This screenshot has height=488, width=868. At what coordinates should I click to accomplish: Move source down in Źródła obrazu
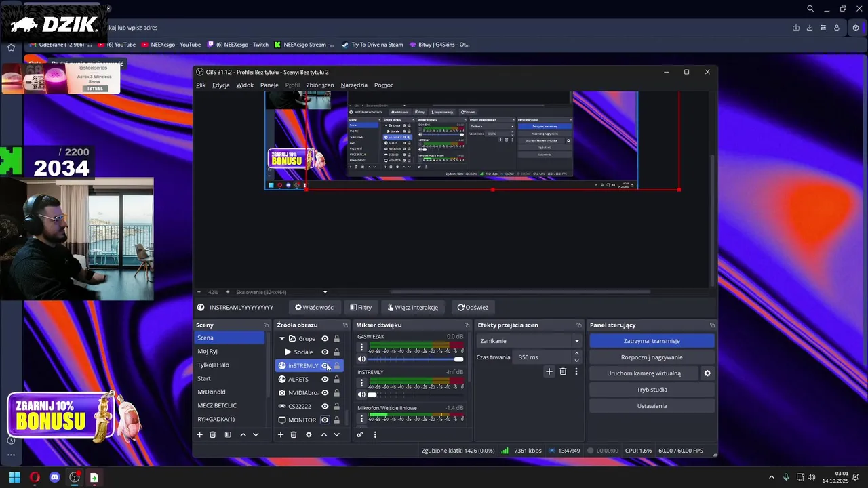(x=336, y=434)
